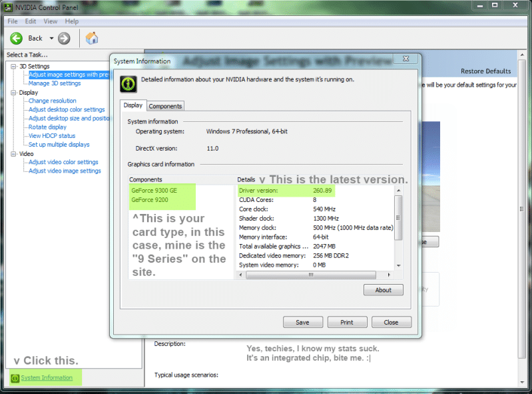Open Adjust desktop color settings
Viewport: 532px width, 394px height.
[67, 109]
